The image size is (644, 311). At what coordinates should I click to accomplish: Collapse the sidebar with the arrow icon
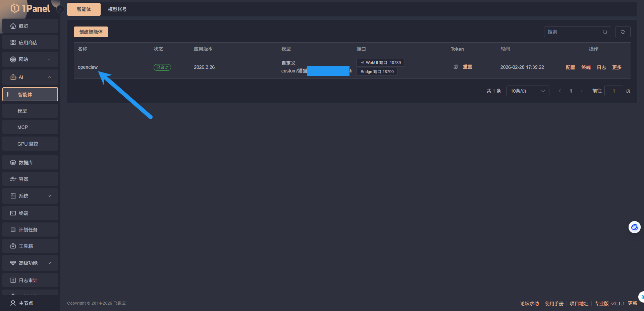click(60, 9)
